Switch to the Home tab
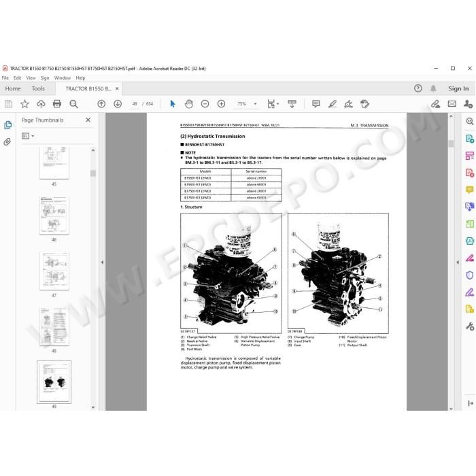 click(x=13, y=88)
